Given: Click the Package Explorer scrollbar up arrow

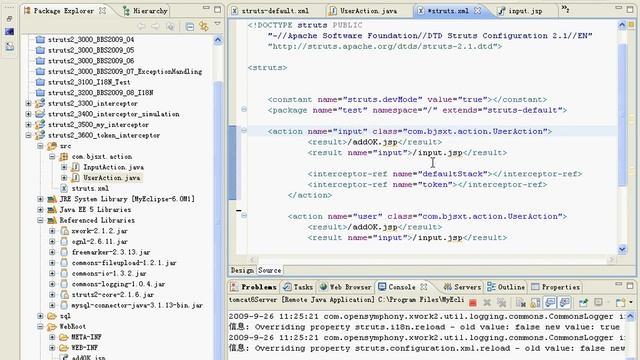Looking at the screenshot, I should click(218, 40).
